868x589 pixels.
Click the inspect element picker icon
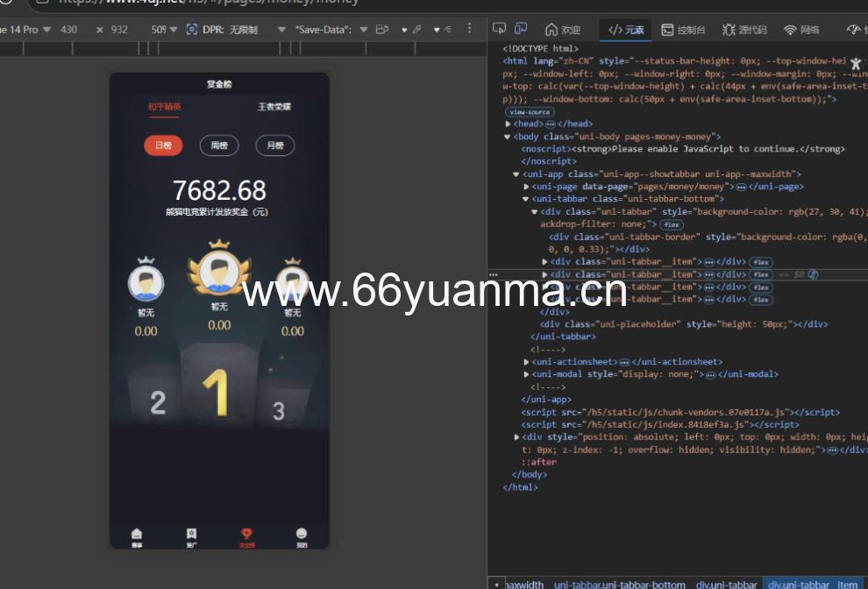(x=499, y=28)
